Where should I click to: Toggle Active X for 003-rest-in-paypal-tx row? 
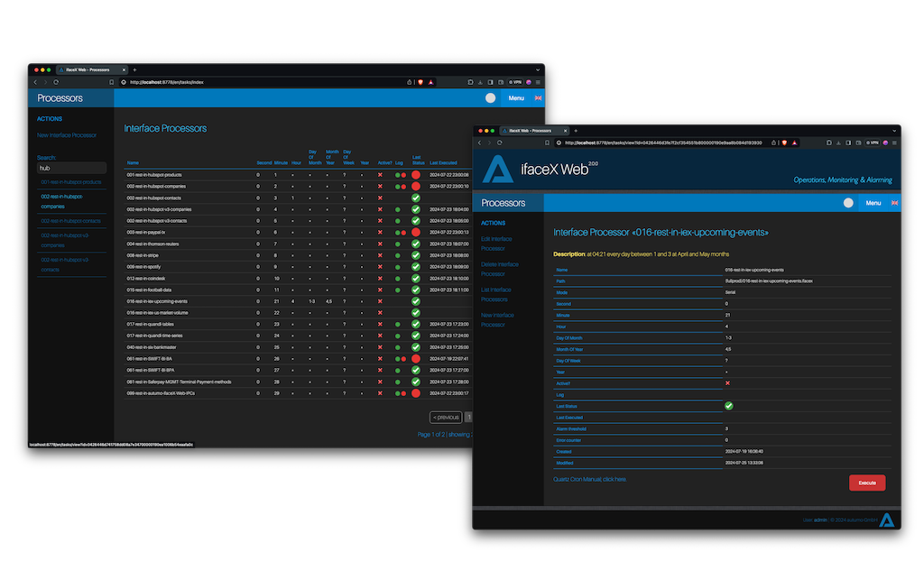tap(380, 233)
